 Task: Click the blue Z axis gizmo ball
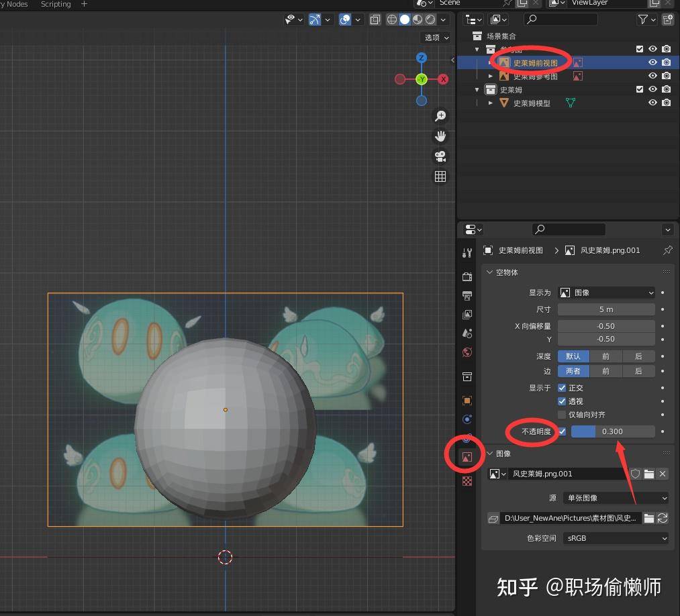[421, 58]
